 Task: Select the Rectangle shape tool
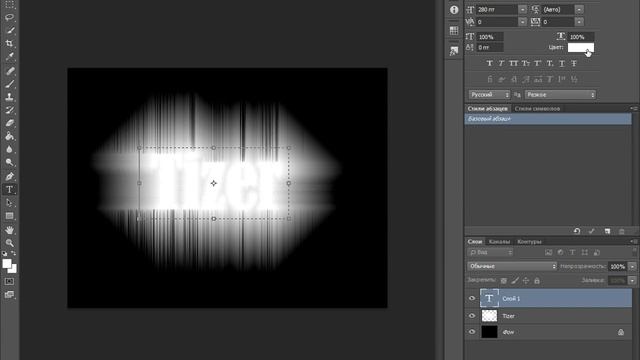(x=9, y=216)
